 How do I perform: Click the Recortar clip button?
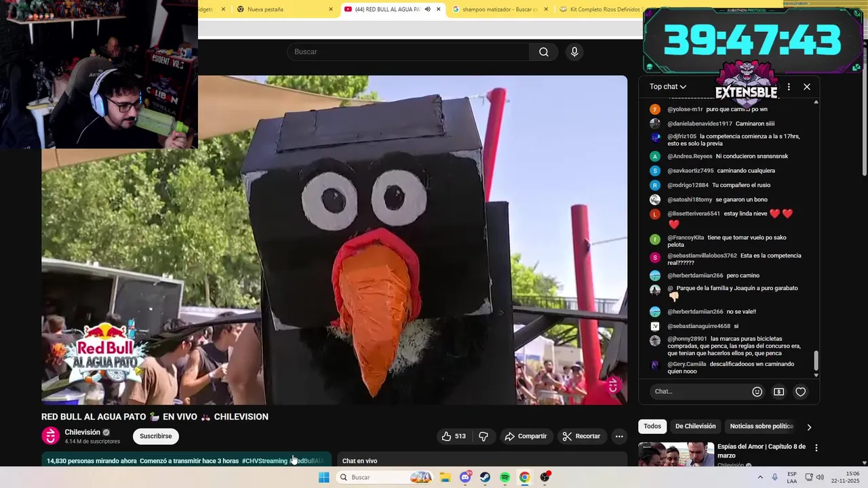pos(581,436)
